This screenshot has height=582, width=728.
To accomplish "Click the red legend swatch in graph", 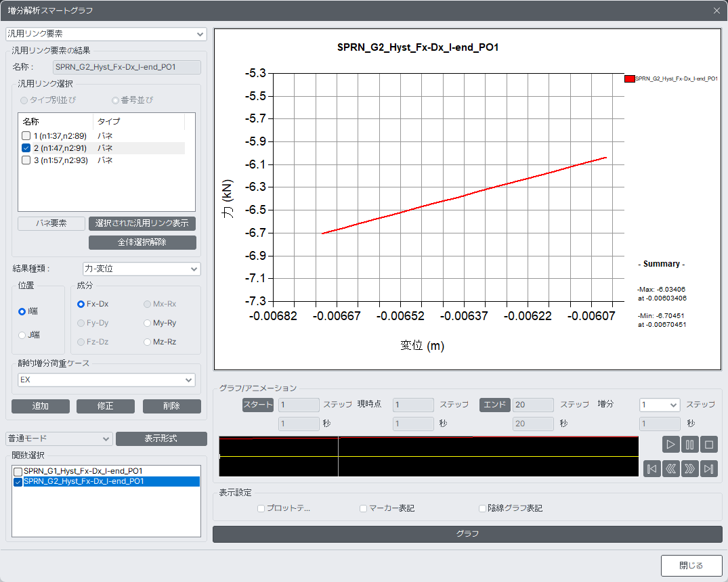I will click(x=630, y=79).
